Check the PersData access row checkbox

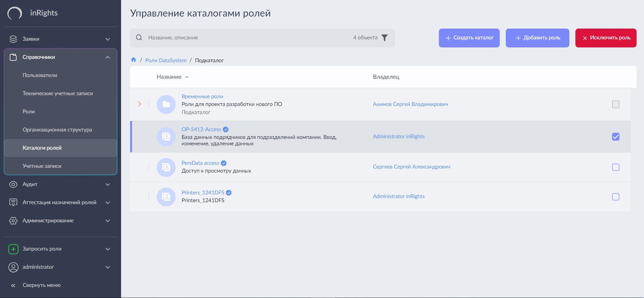click(615, 167)
